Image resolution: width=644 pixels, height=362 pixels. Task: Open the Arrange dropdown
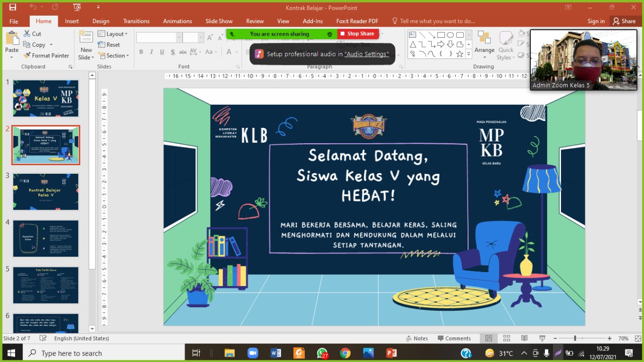click(484, 45)
